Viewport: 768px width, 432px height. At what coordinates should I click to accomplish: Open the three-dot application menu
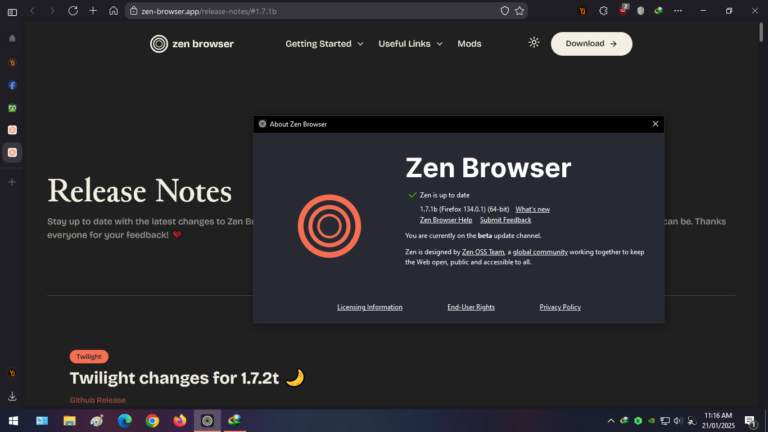click(678, 11)
